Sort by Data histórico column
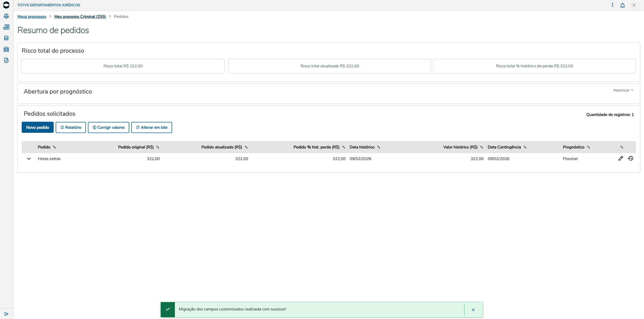644x319 pixels. (x=378, y=147)
